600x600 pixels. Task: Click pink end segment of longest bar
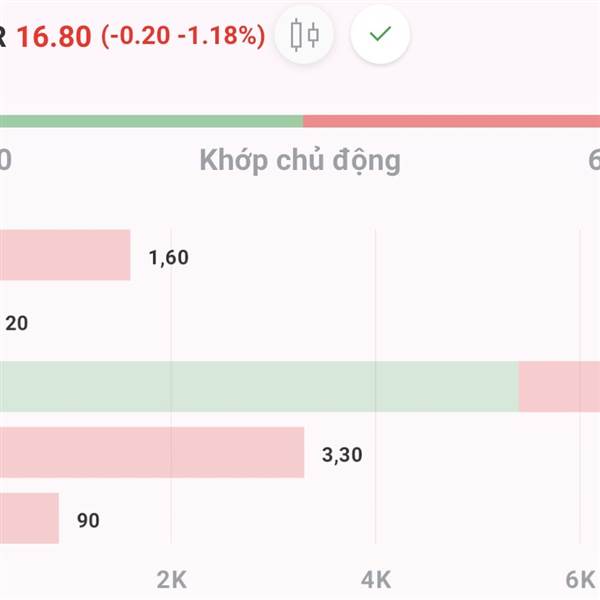click(559, 386)
